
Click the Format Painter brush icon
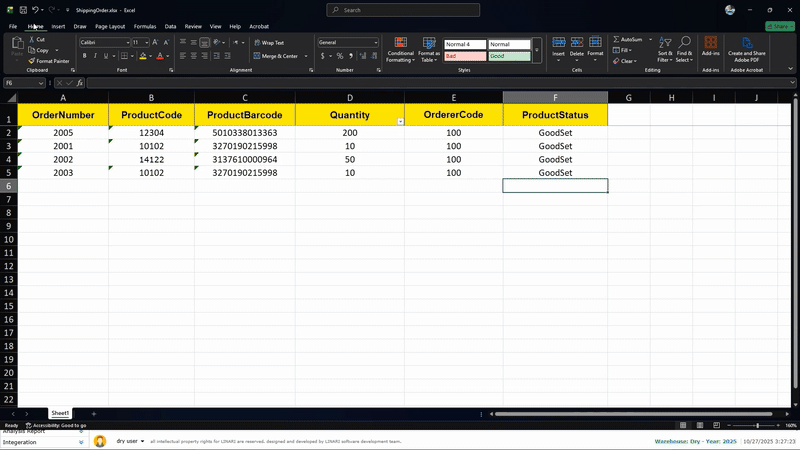[32, 61]
